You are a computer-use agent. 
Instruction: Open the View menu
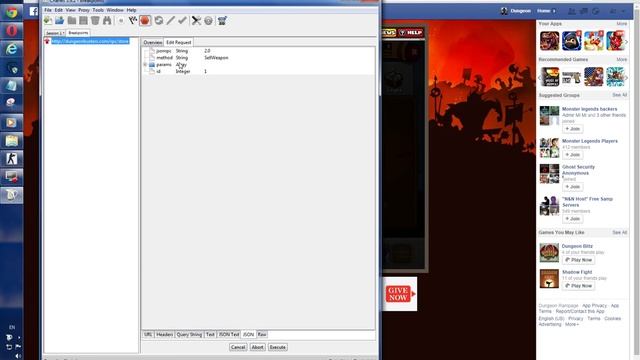point(71,10)
